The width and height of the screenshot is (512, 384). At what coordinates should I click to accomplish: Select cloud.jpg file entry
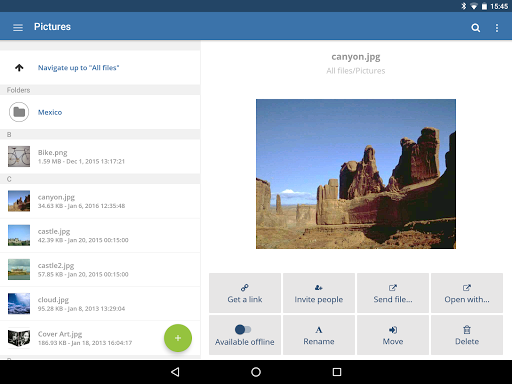coord(100,304)
